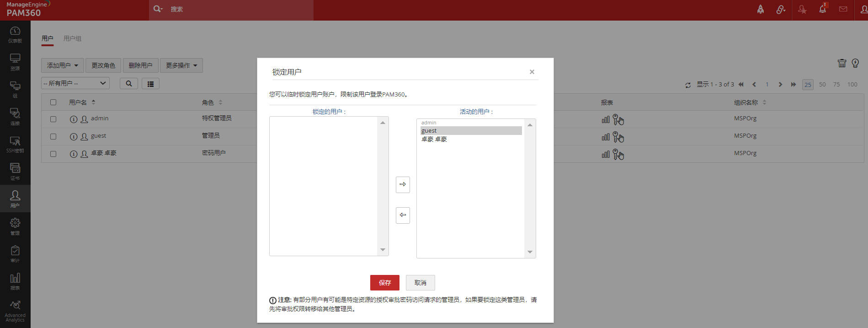Go to the first page arrow
Viewport: 868px width, 328px height.
741,85
